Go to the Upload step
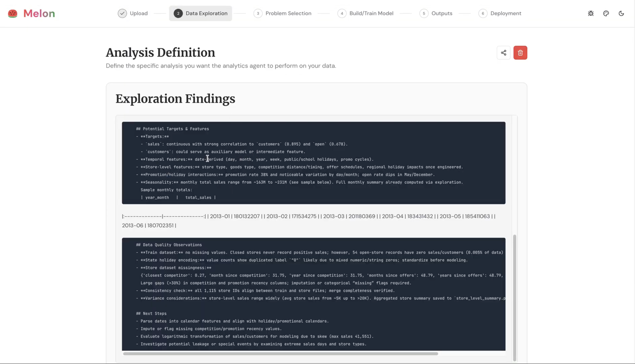Viewport: 635px width, 364px height. 139,13
